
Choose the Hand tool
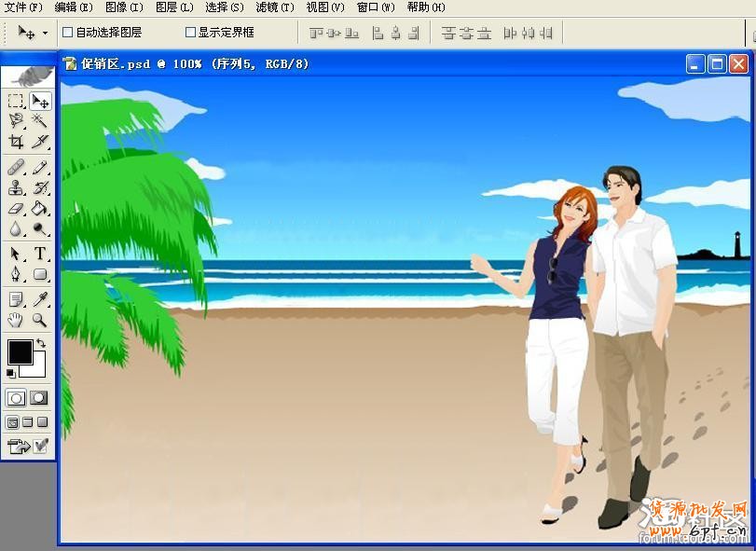[16, 320]
